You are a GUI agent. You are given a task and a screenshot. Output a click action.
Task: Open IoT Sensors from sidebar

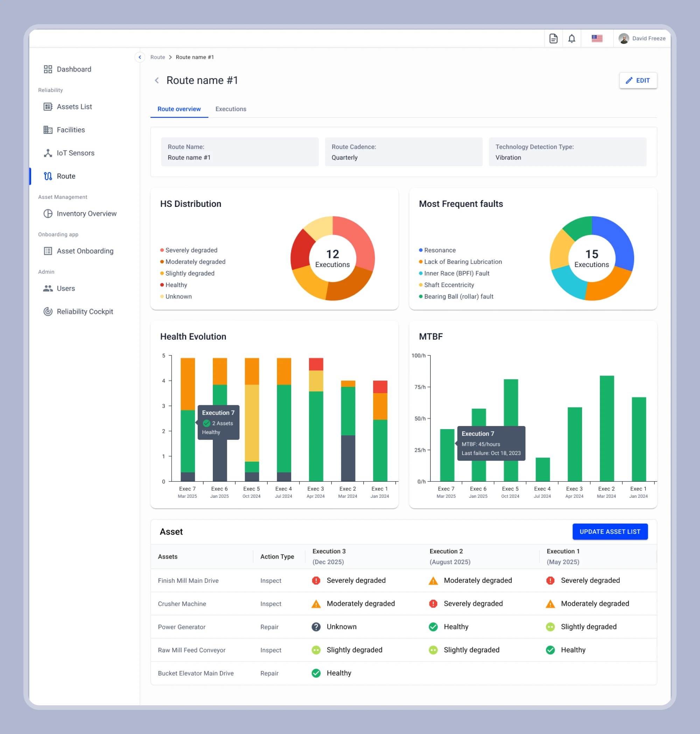[x=75, y=153]
